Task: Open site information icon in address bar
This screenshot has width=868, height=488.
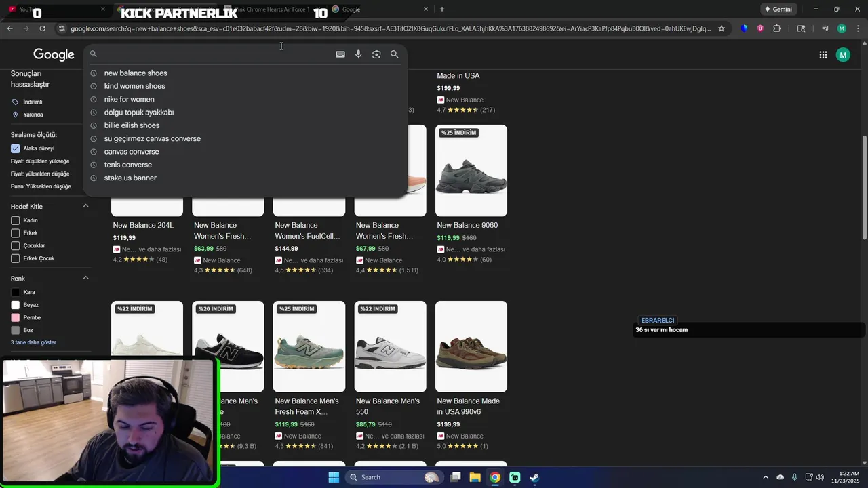Action: pyautogui.click(x=62, y=28)
